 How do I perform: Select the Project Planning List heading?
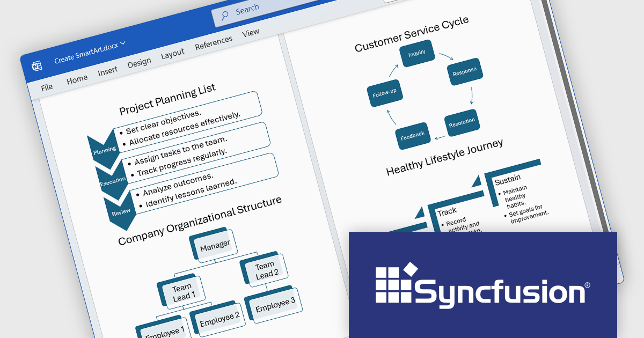coord(167,99)
